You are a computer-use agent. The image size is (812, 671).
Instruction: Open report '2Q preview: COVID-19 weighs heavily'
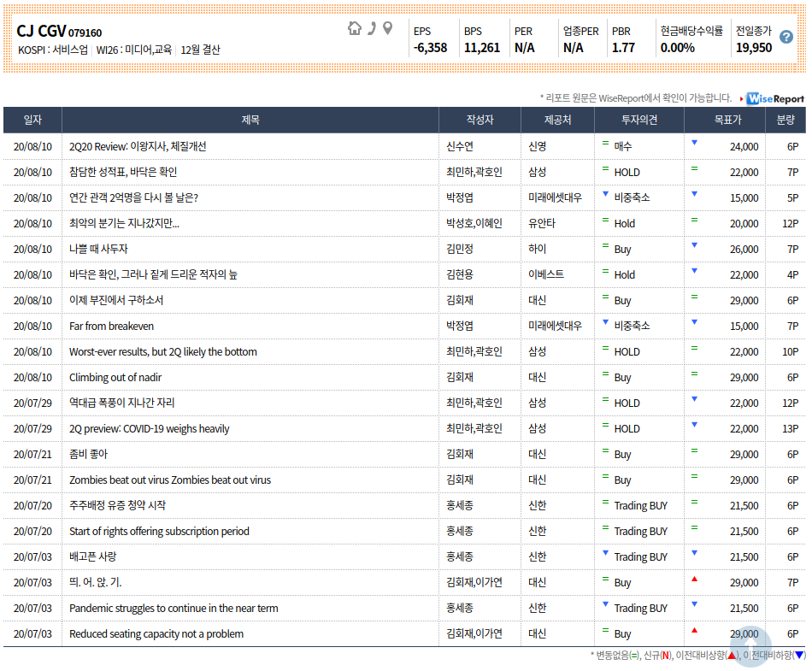pyautogui.click(x=149, y=429)
